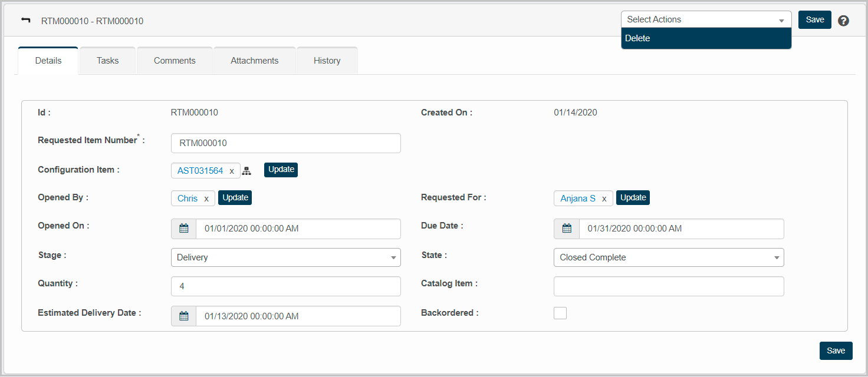Switch to the Tasks tab
The width and height of the screenshot is (868, 377).
click(x=107, y=61)
